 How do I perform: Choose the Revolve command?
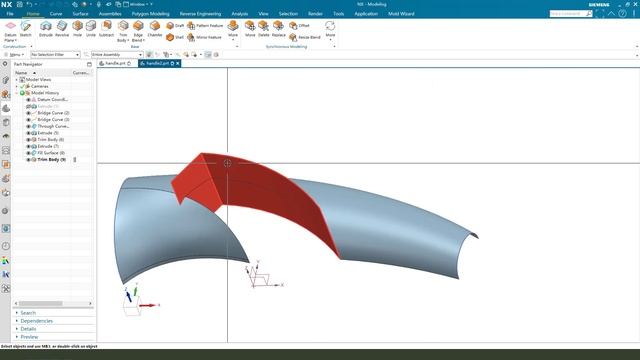(62, 29)
